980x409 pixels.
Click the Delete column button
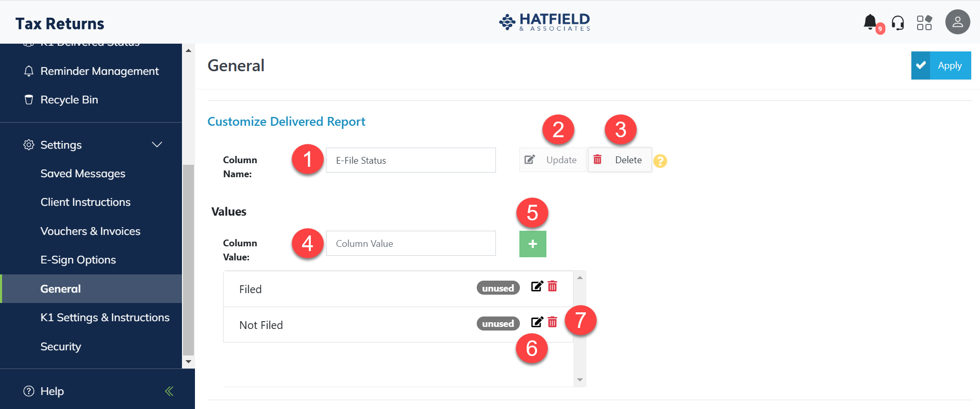pos(620,160)
